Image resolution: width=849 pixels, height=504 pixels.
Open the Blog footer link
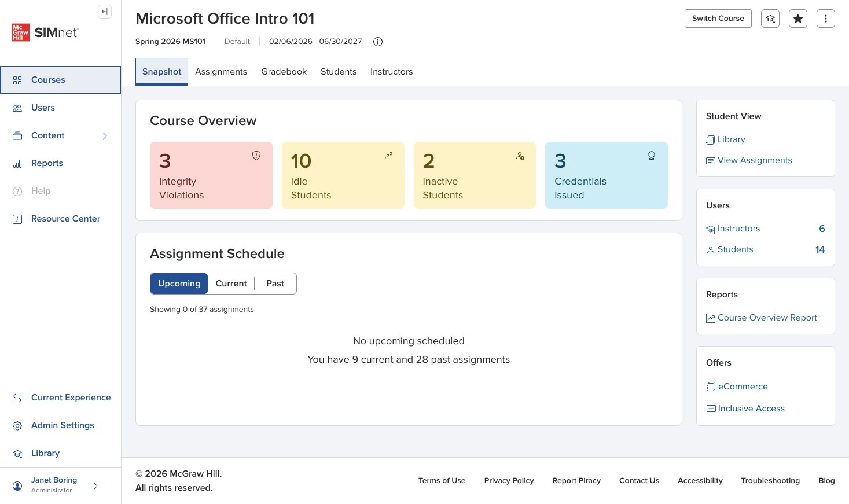tap(826, 481)
